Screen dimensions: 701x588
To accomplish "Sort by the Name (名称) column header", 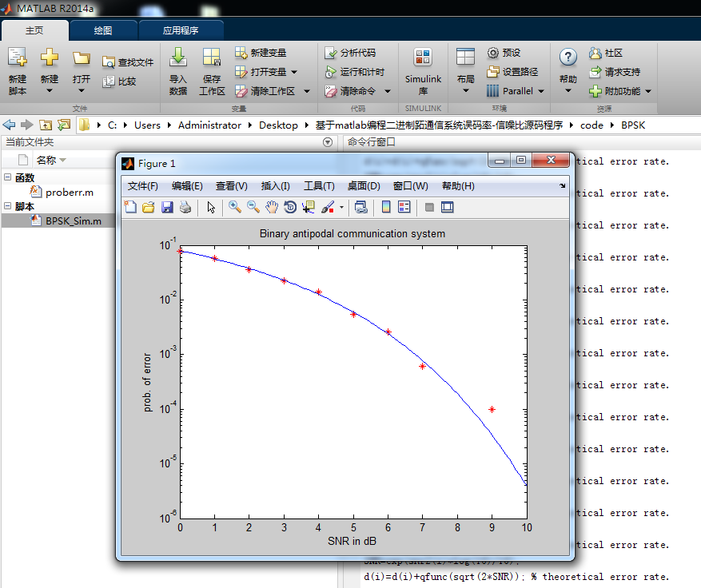I will point(46,160).
